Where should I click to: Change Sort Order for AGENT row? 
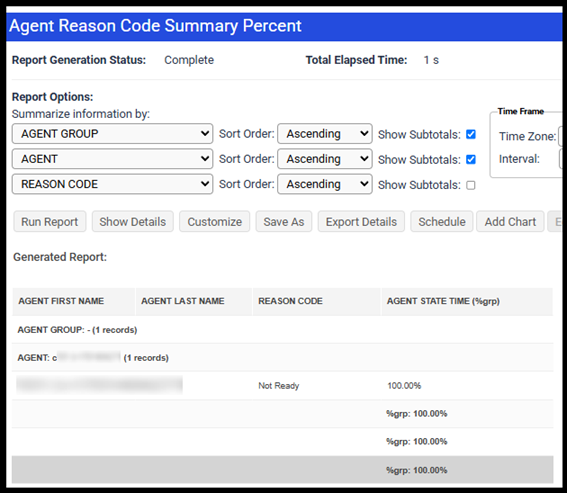pos(325,159)
